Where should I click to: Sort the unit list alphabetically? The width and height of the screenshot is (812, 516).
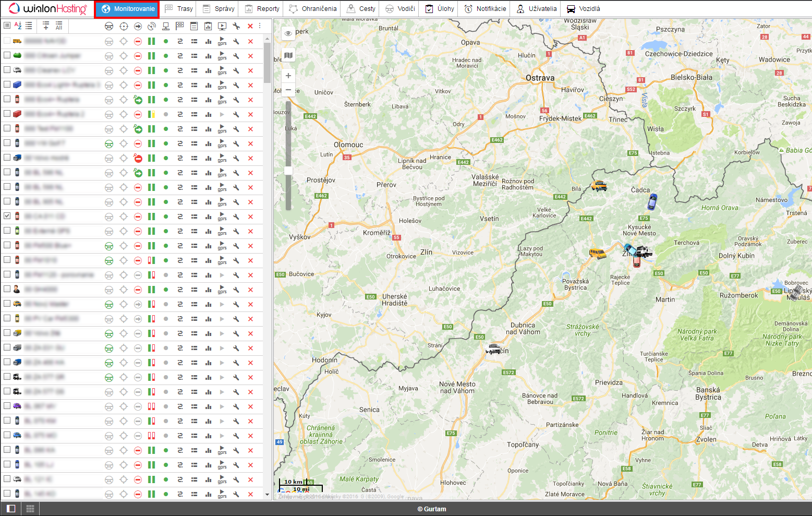(x=18, y=26)
